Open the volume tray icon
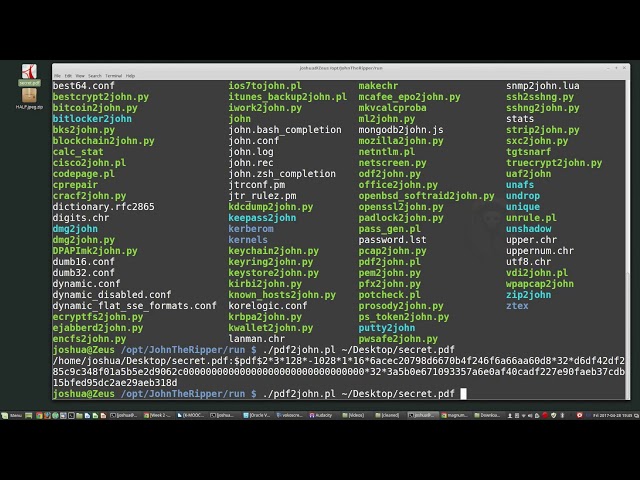 530,416
